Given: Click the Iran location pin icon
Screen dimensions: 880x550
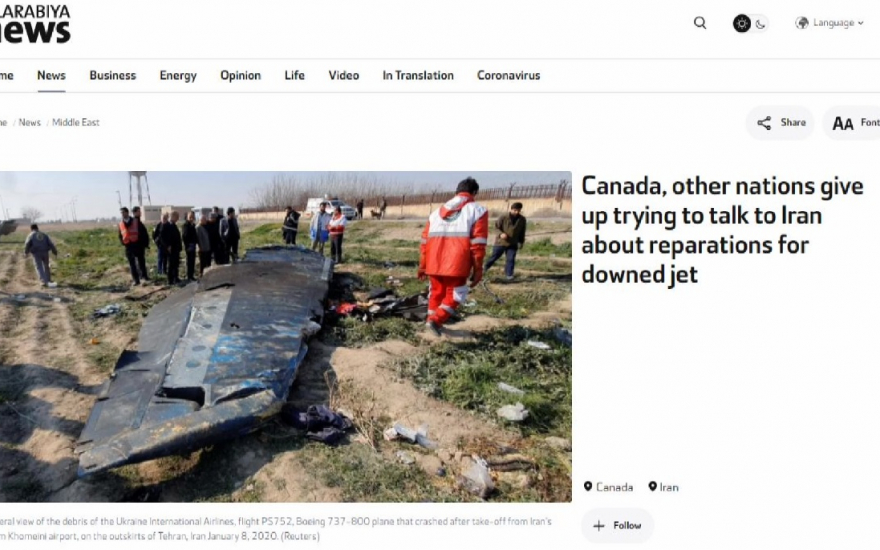Looking at the screenshot, I should 652,487.
